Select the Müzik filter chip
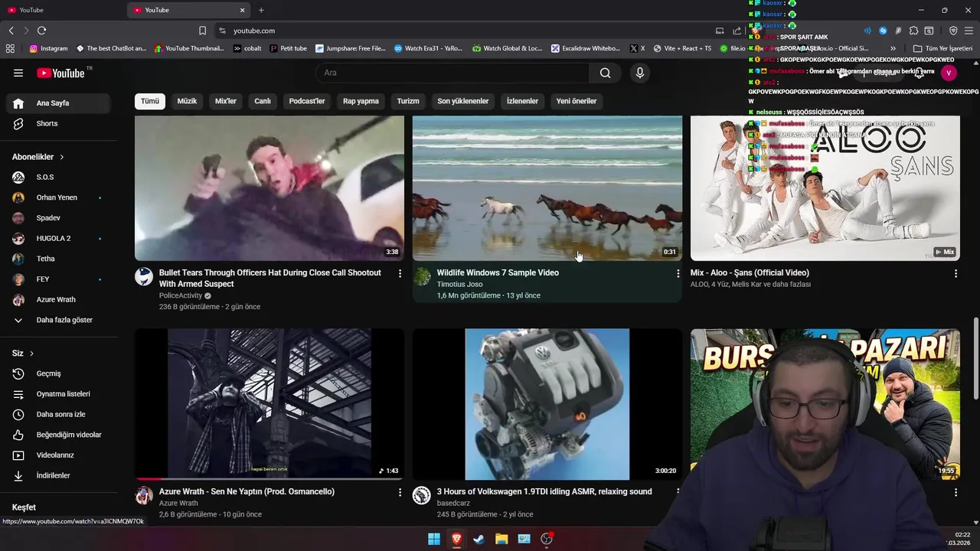 point(187,101)
